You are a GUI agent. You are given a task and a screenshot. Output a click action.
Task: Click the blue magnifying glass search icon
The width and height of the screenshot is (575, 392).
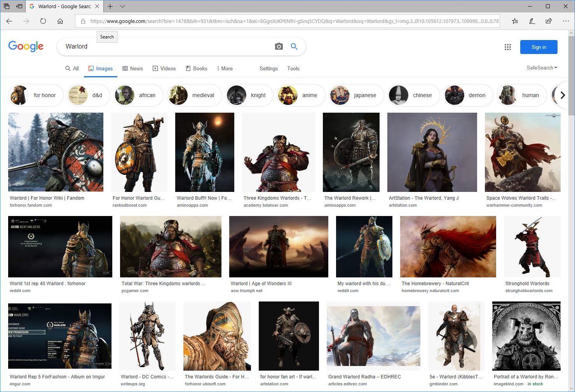coord(294,47)
